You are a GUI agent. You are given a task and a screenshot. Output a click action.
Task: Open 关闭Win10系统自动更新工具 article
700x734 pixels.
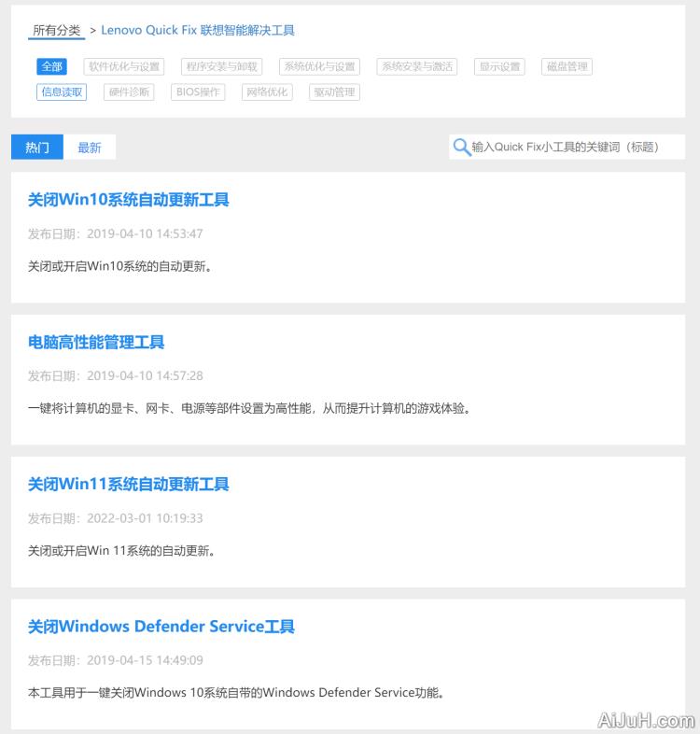coord(129,200)
